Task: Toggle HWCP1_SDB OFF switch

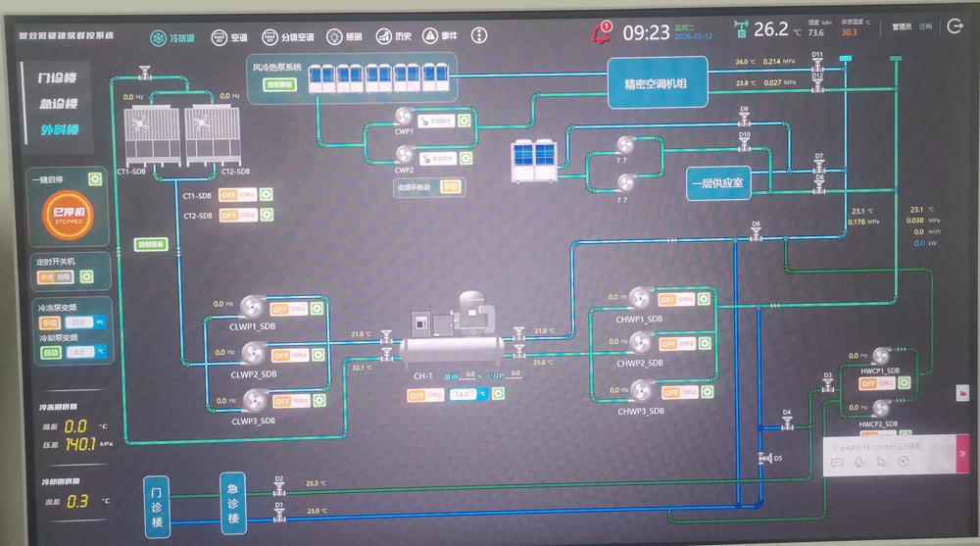Action: [x=877, y=383]
